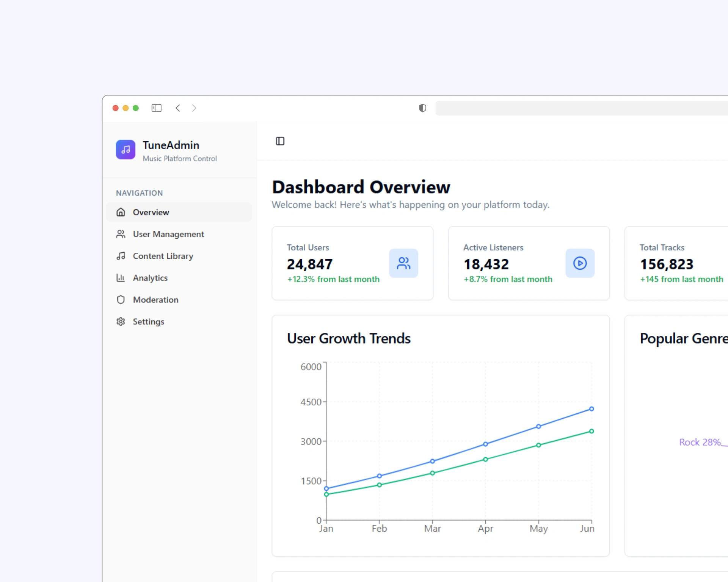This screenshot has width=728, height=582.
Task: Open Settings in the sidebar
Action: click(x=179, y=322)
